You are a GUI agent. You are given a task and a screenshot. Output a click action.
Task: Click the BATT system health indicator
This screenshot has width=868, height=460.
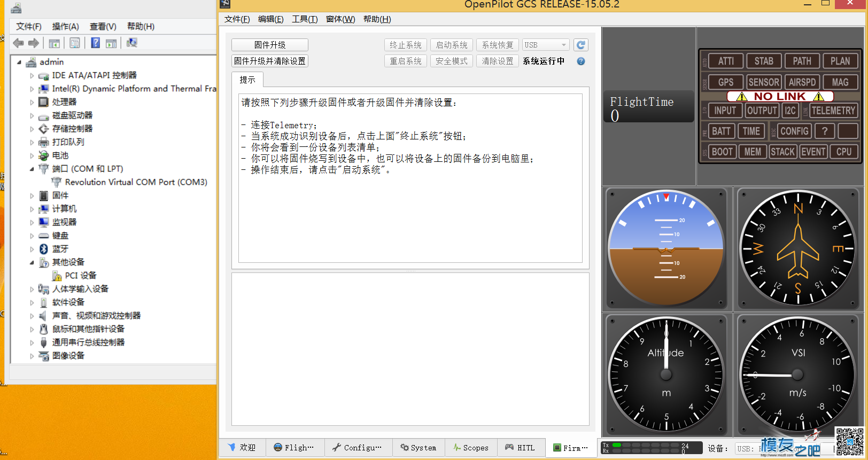(721, 131)
